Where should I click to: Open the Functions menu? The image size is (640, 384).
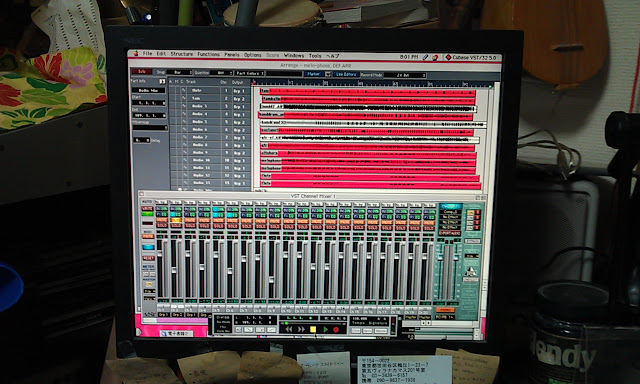209,54
